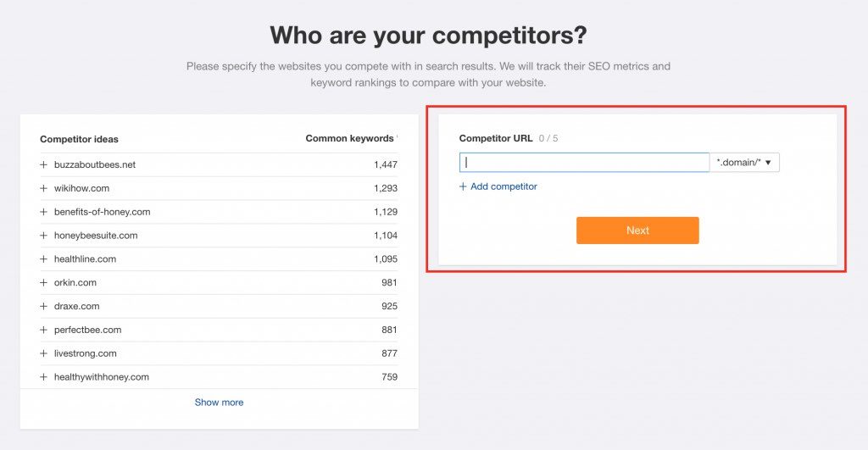Image resolution: width=868 pixels, height=450 pixels.
Task: Sort by Common keywords column header
Action: 349,138
